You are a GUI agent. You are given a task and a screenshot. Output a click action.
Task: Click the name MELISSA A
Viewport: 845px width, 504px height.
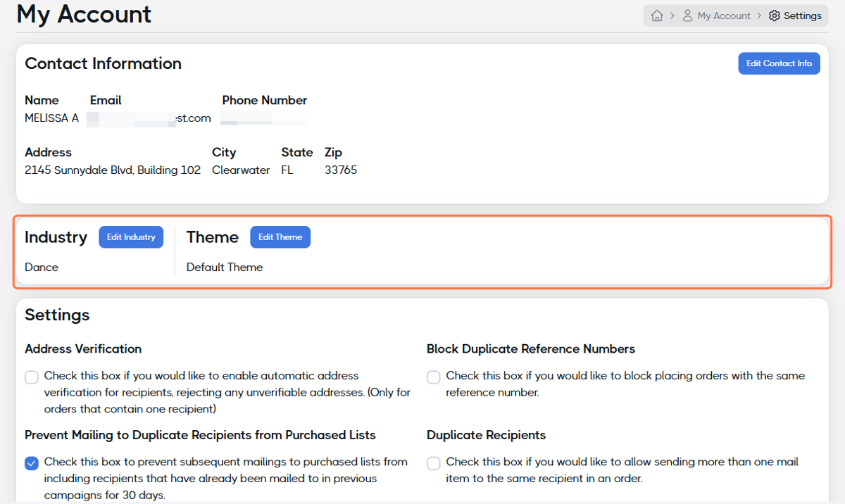coord(51,118)
